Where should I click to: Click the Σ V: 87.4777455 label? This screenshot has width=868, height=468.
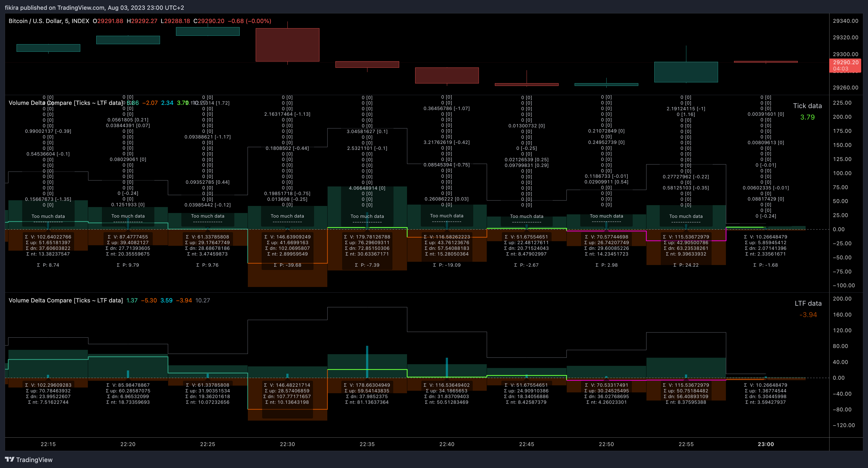[128, 237]
